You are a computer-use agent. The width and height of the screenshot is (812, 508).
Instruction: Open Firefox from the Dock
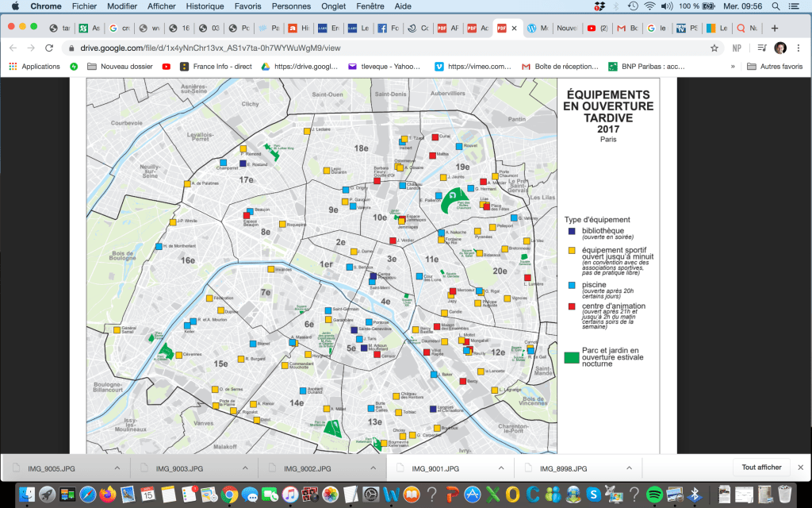coord(107,495)
